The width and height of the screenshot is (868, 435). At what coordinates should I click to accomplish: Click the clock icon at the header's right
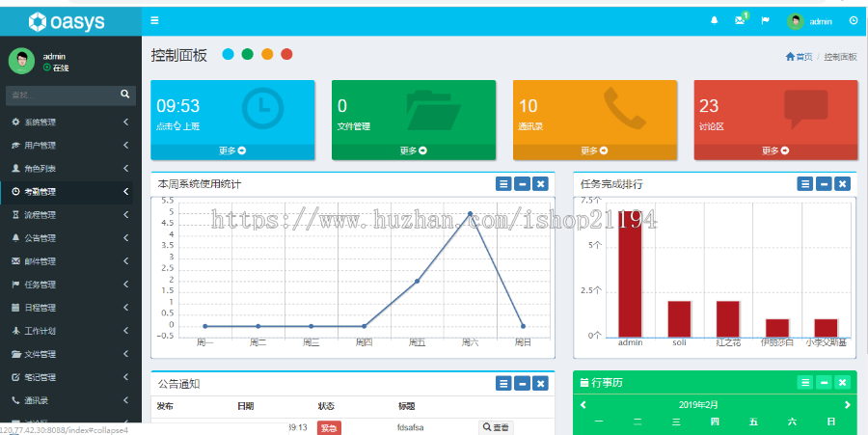coord(854,20)
